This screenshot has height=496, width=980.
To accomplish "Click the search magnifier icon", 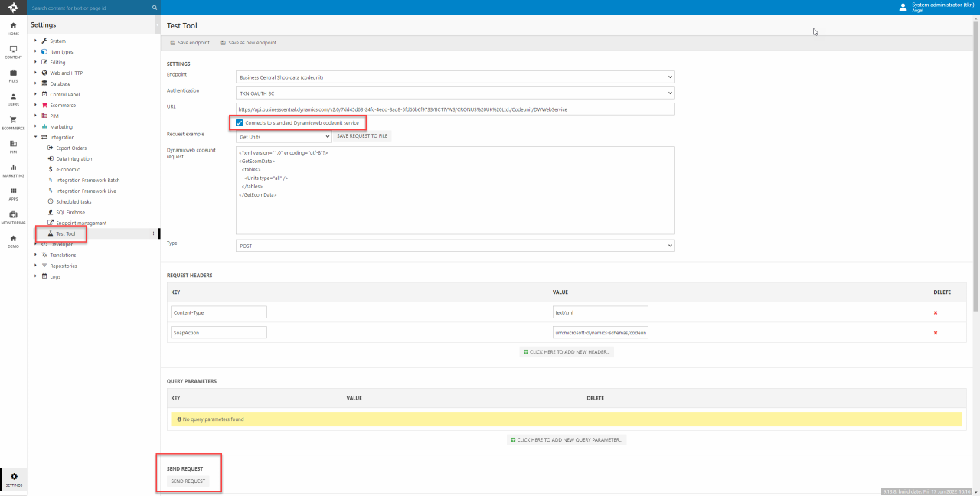I will click(155, 8).
